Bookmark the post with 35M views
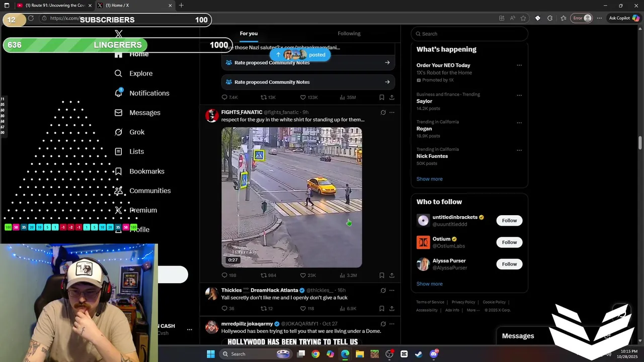The width and height of the screenshot is (644, 362). [x=382, y=97]
